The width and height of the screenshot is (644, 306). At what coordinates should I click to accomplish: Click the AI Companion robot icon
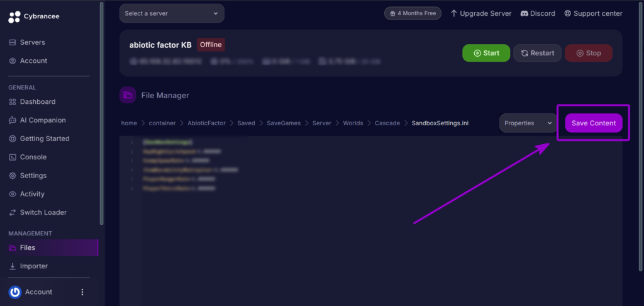click(13, 120)
